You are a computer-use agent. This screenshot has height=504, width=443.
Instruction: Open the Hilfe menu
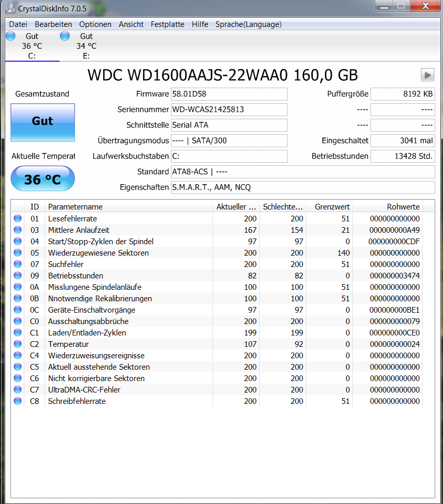(200, 24)
